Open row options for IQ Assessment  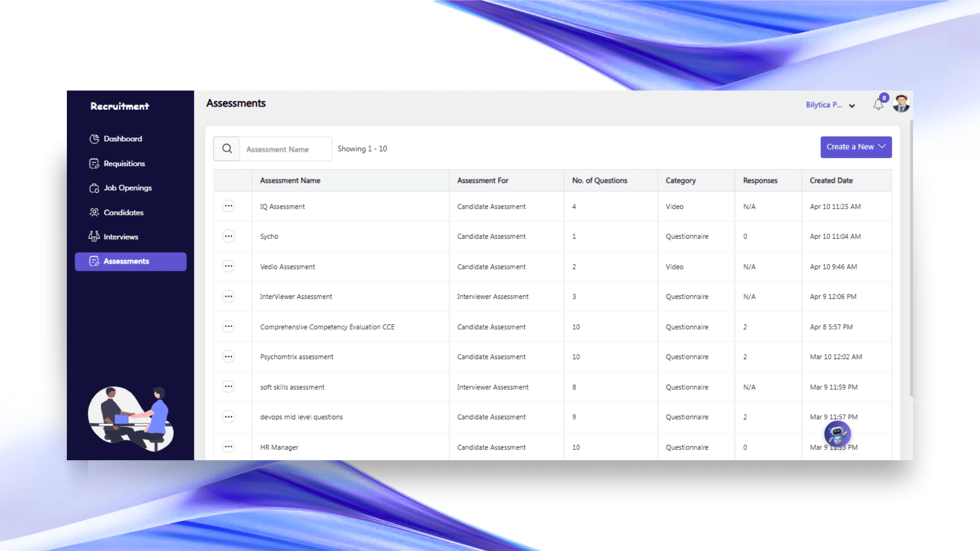[x=228, y=206]
